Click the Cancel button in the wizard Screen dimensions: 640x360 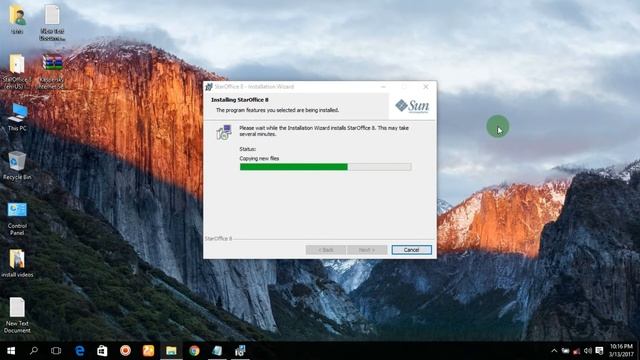pyautogui.click(x=411, y=250)
